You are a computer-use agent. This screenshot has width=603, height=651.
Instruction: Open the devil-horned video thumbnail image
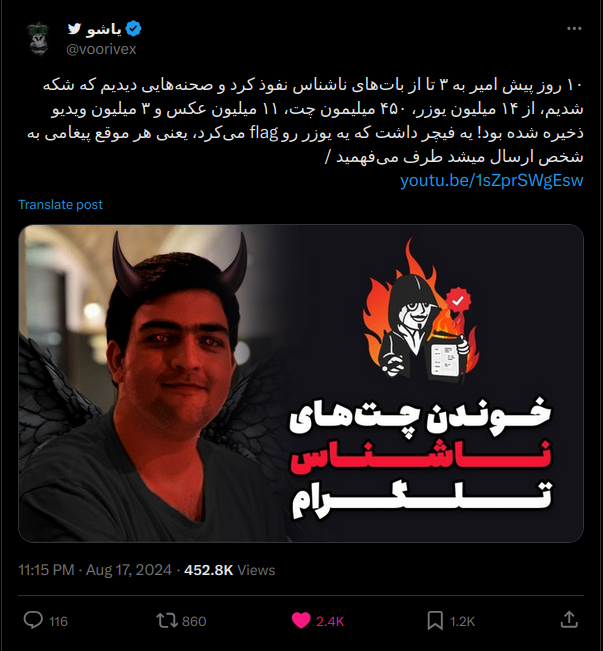[x=301, y=383]
